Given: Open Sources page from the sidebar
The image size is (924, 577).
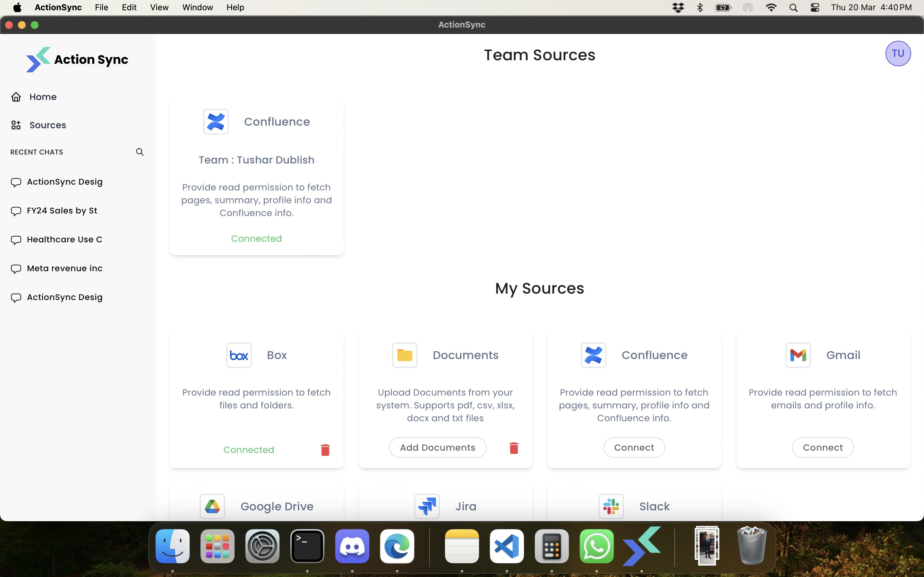Looking at the screenshot, I should 47,125.
